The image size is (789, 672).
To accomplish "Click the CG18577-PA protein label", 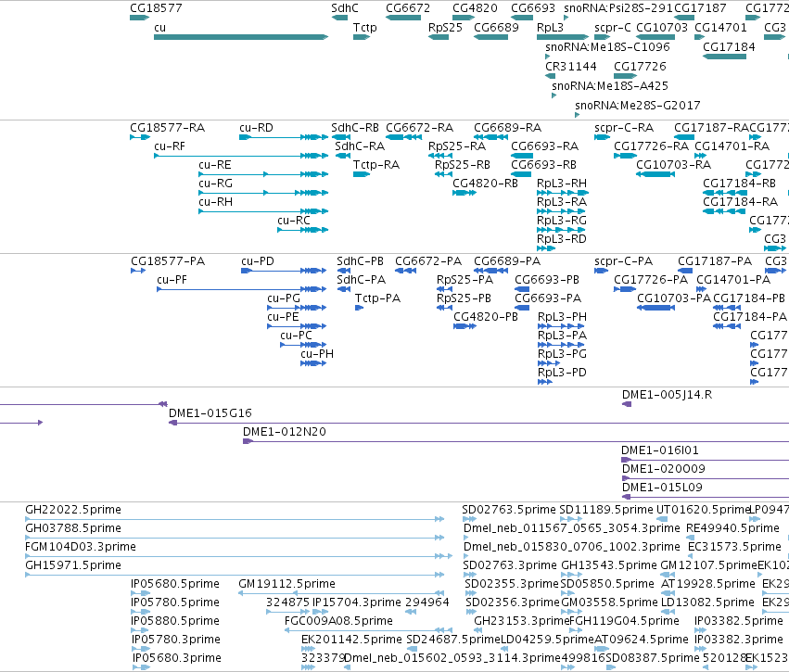I will click(168, 261).
